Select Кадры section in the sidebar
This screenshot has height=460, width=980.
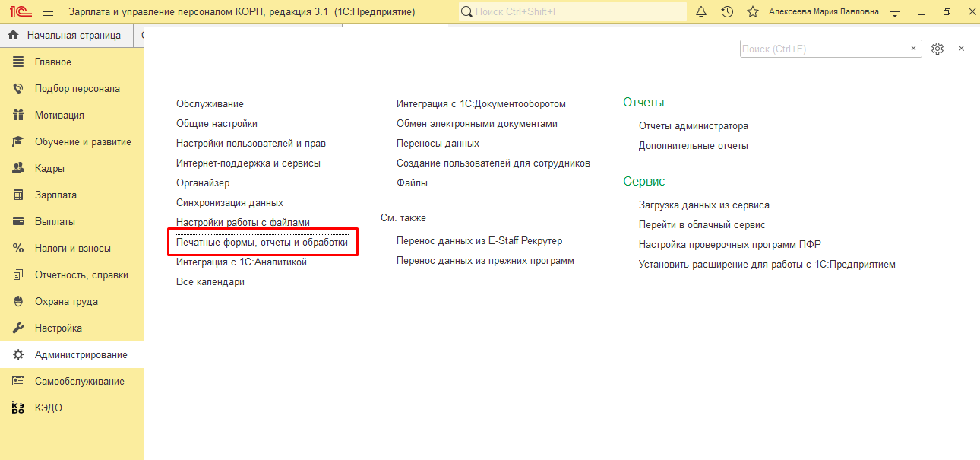point(49,169)
